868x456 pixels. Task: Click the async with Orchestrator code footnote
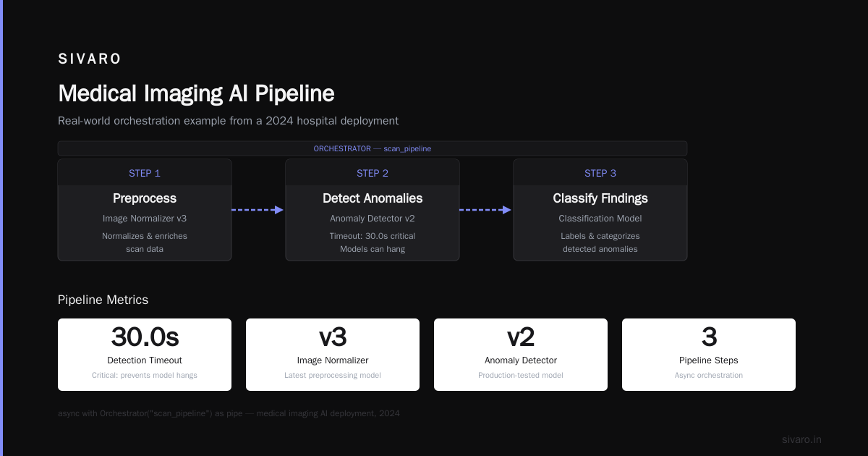(x=229, y=413)
